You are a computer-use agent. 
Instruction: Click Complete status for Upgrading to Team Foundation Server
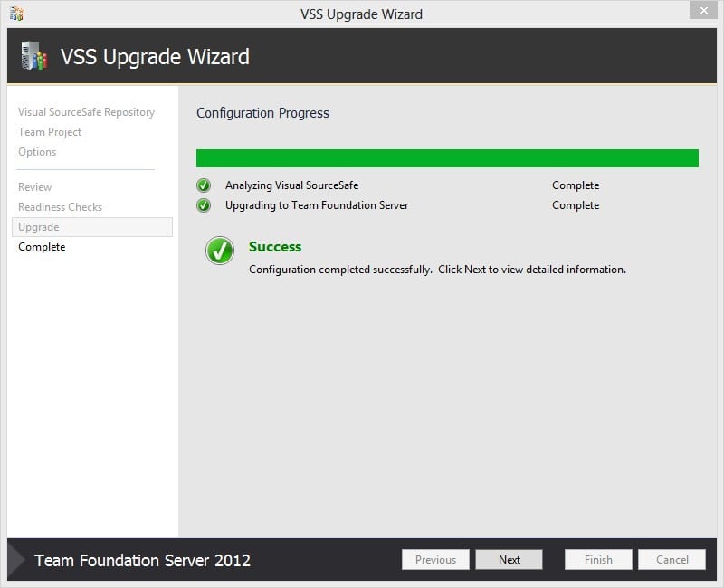coord(576,205)
